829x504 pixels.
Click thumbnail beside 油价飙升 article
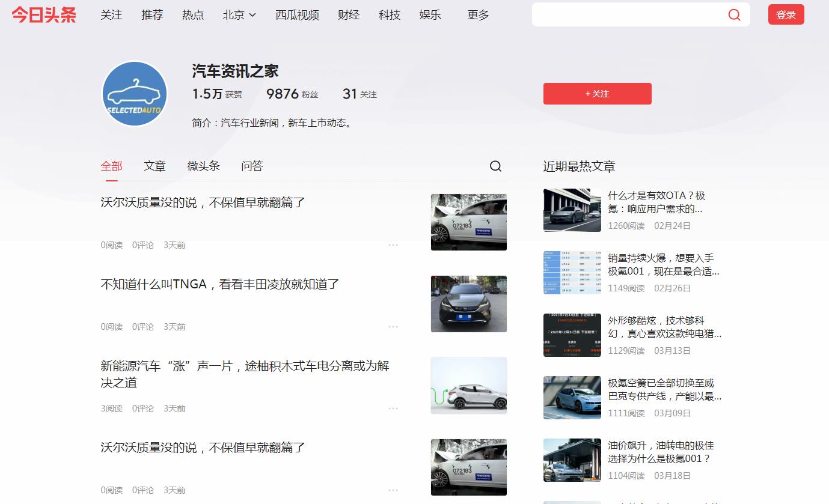pos(572,460)
